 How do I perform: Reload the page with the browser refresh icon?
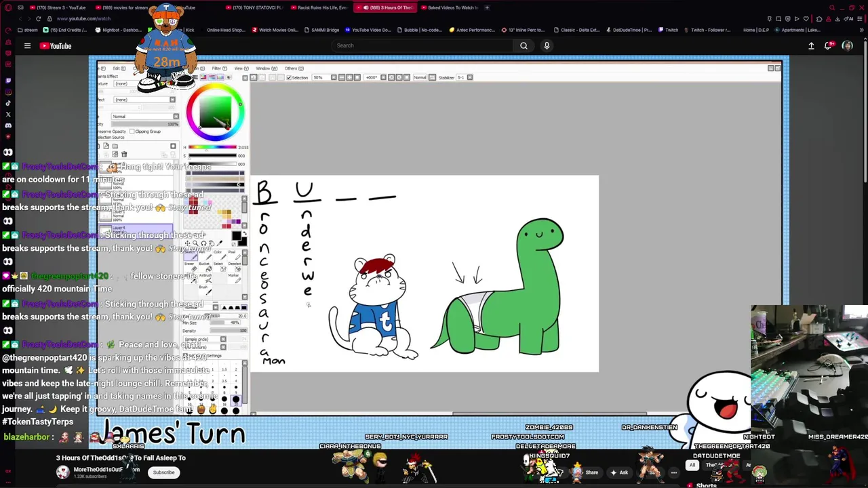pos(38,18)
